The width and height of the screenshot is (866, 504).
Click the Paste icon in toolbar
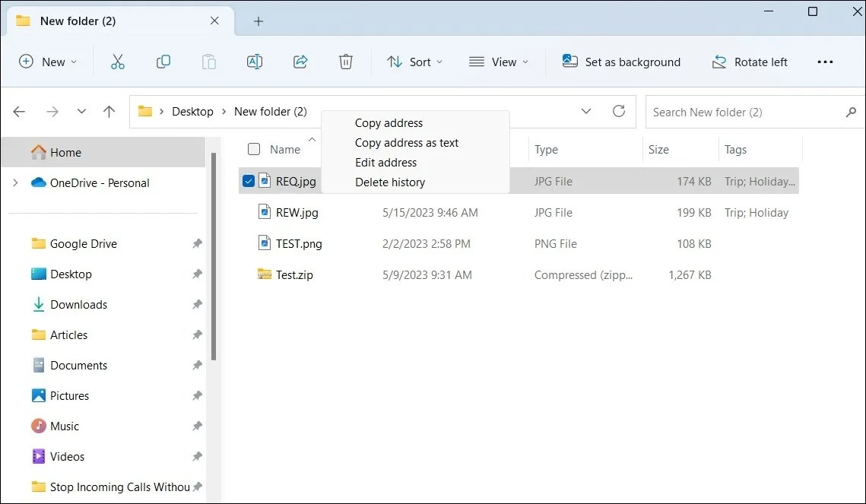pyautogui.click(x=208, y=62)
